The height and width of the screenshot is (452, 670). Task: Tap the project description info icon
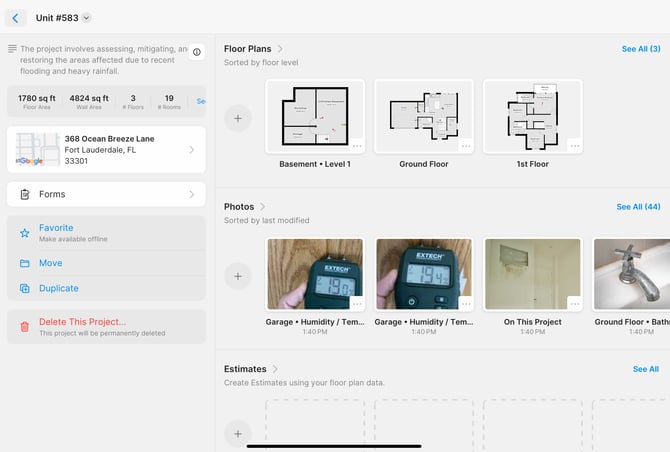point(196,52)
